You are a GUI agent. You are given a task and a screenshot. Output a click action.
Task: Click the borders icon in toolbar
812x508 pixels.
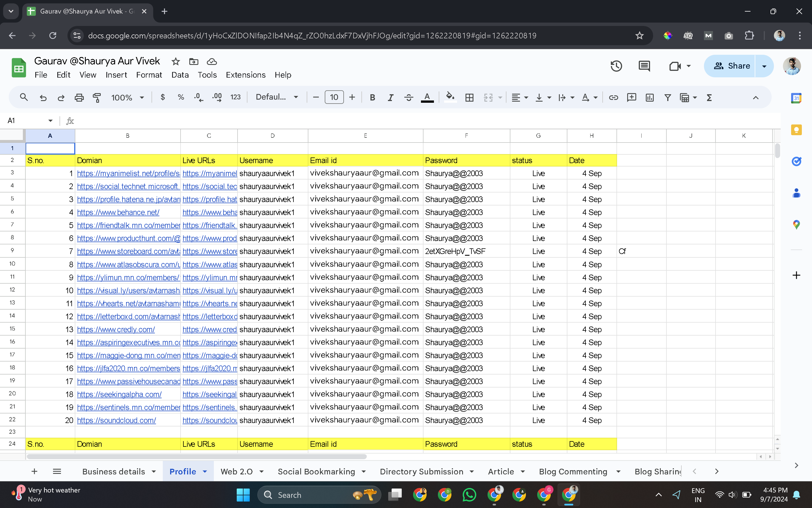point(469,97)
